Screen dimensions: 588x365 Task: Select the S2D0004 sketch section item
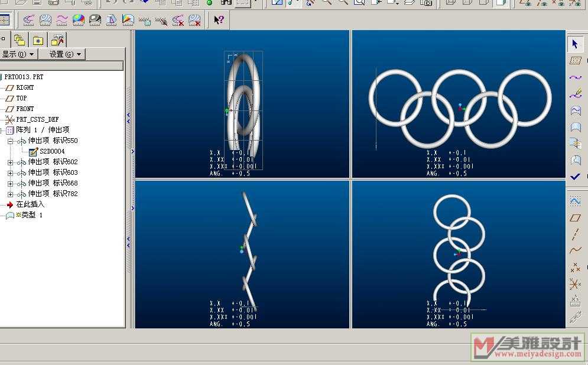[x=52, y=151]
